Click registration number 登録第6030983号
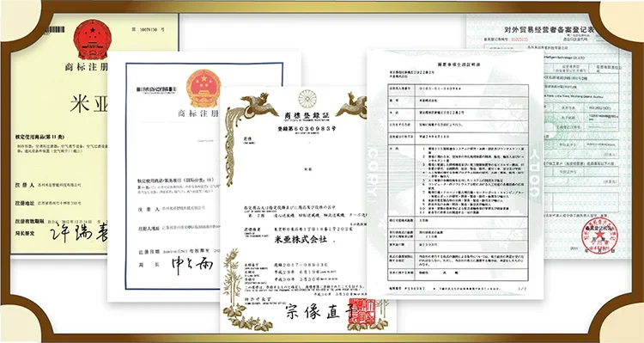The width and height of the screenshot is (644, 343). 307,129
